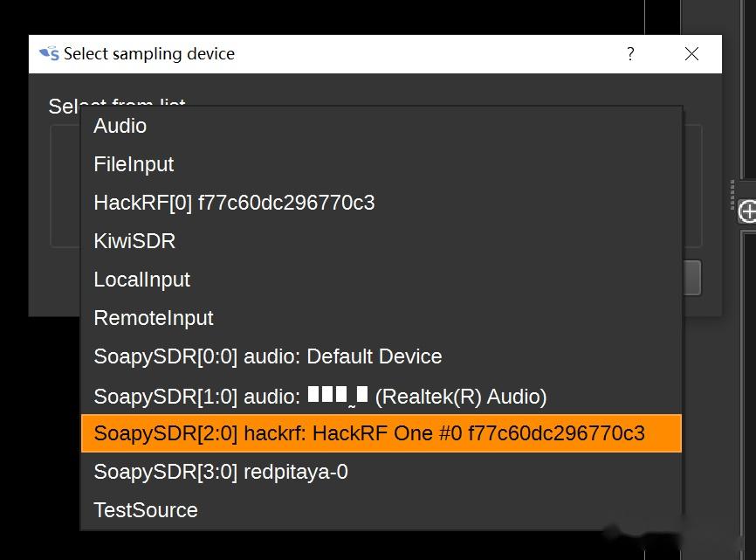Click the button behind the dropdown list

tap(694, 277)
